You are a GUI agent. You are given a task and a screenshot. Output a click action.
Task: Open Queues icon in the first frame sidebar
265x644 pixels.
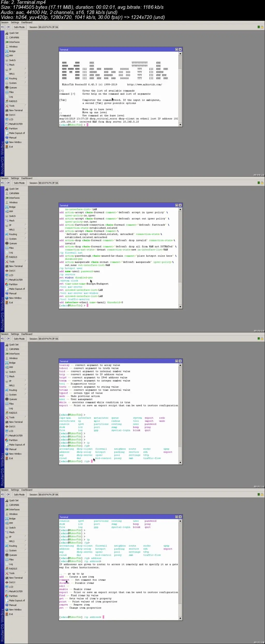coord(7,88)
